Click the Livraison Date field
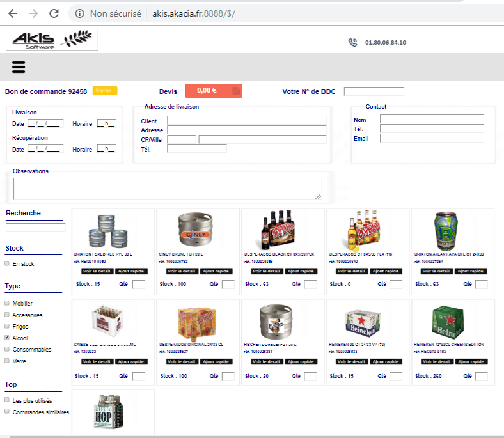Image resolution: width=504 pixels, height=438 pixels. pos(45,123)
